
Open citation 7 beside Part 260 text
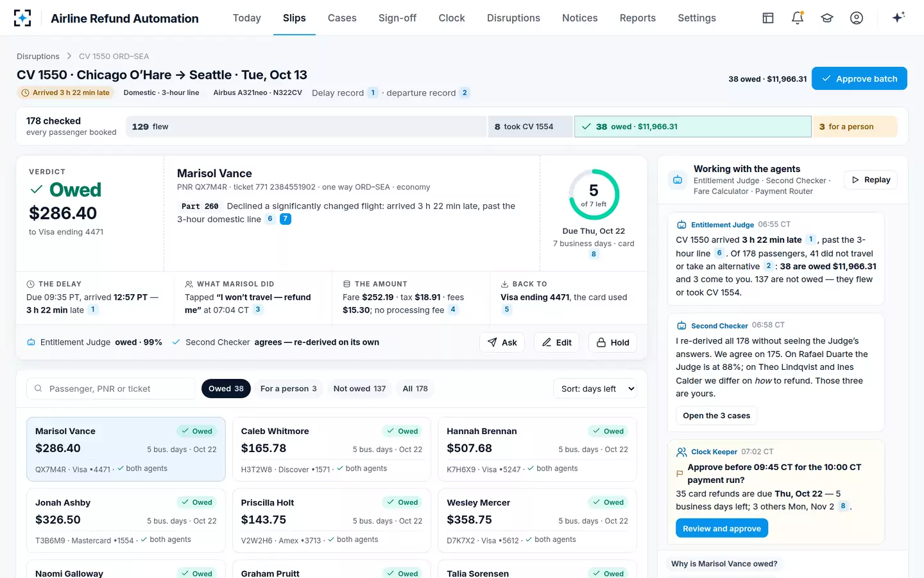pos(286,219)
